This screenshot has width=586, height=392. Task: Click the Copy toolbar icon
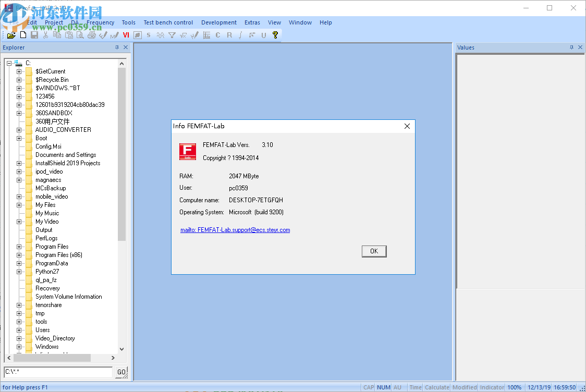(x=57, y=35)
